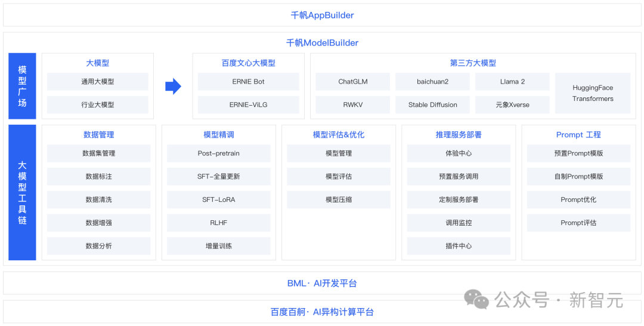Image resolution: width=644 pixels, height=326 pixels.
Task: Select Stable Diffusion model box
Action: 432,104
